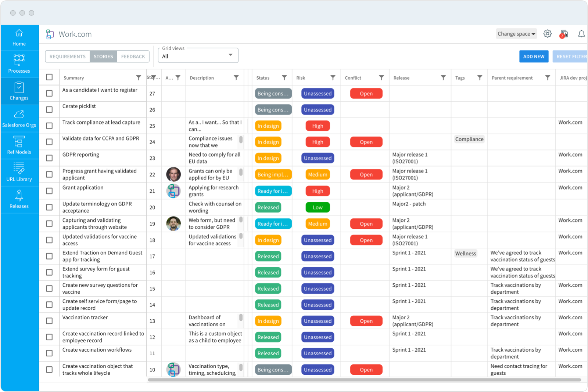This screenshot has width=588, height=392.
Task: Expand the Grid views dropdown
Action: coord(230,55)
